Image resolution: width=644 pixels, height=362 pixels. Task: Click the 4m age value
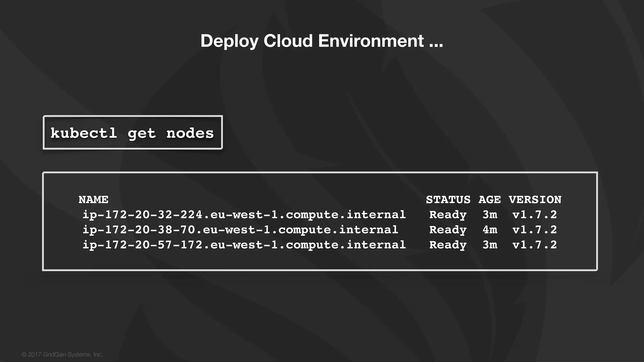tap(490, 230)
